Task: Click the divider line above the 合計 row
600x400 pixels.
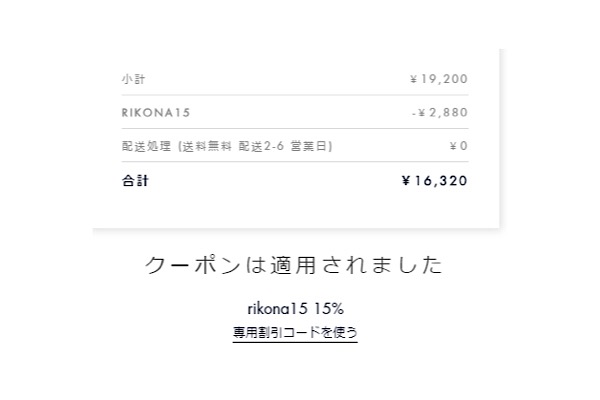Action: (295, 162)
